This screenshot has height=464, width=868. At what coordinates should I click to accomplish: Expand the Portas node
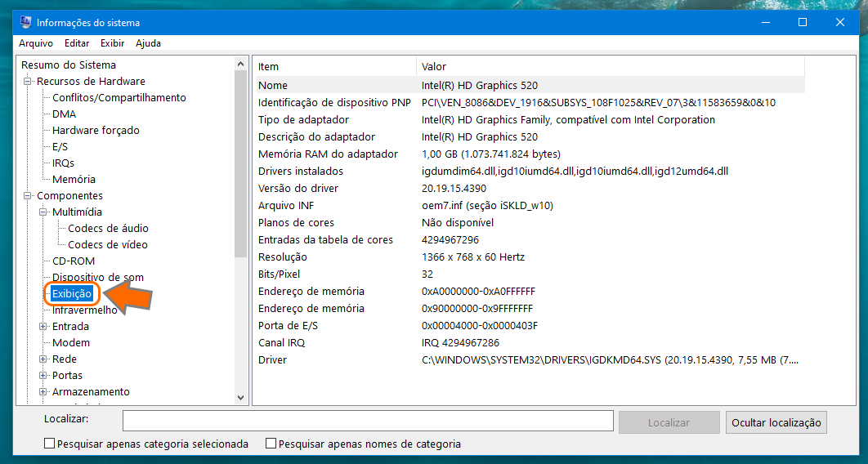click(x=43, y=375)
